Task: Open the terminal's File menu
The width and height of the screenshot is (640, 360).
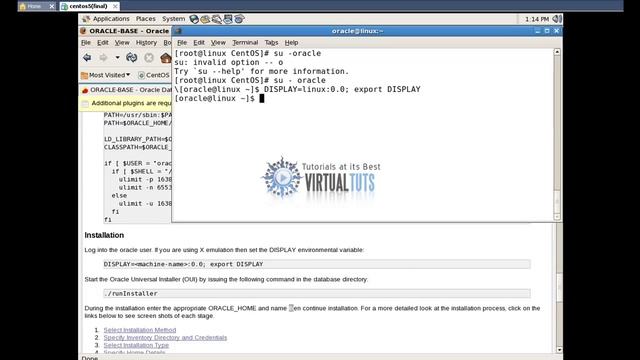Action: pos(182,42)
